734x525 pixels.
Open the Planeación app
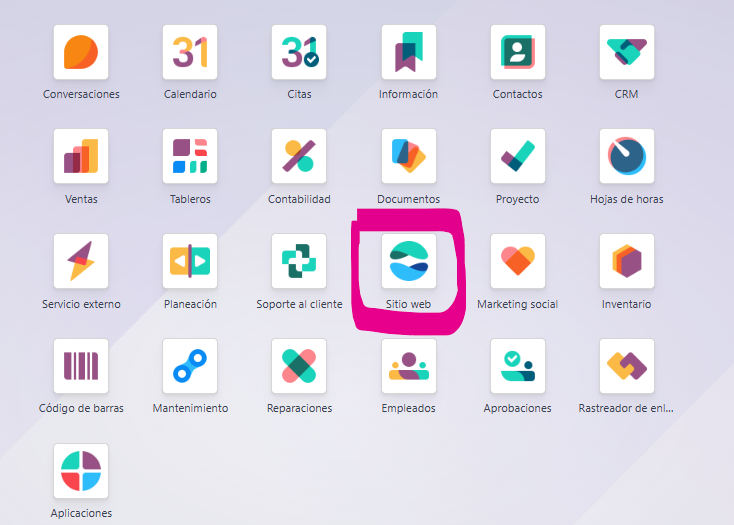coord(190,262)
